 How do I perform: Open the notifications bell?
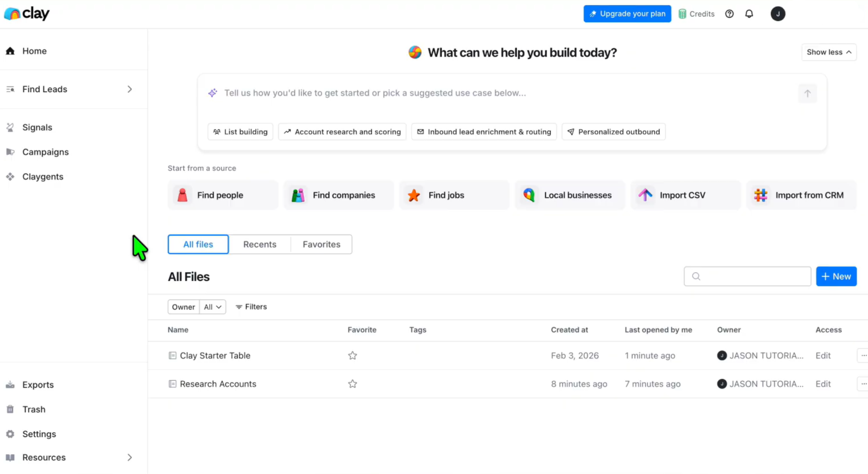pos(749,14)
